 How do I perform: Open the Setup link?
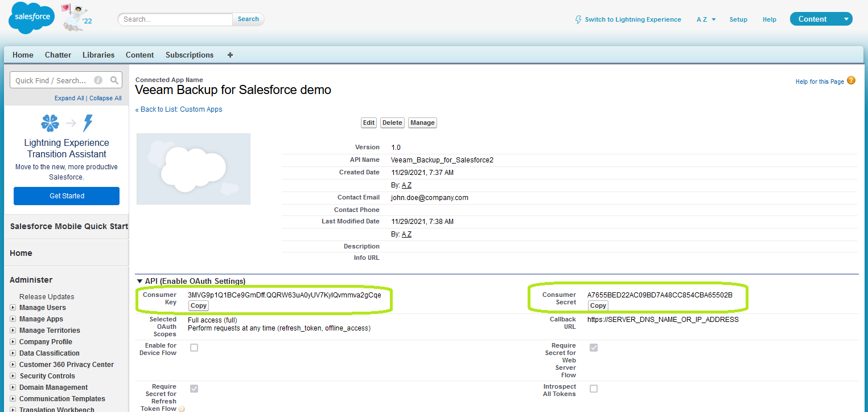click(x=738, y=19)
